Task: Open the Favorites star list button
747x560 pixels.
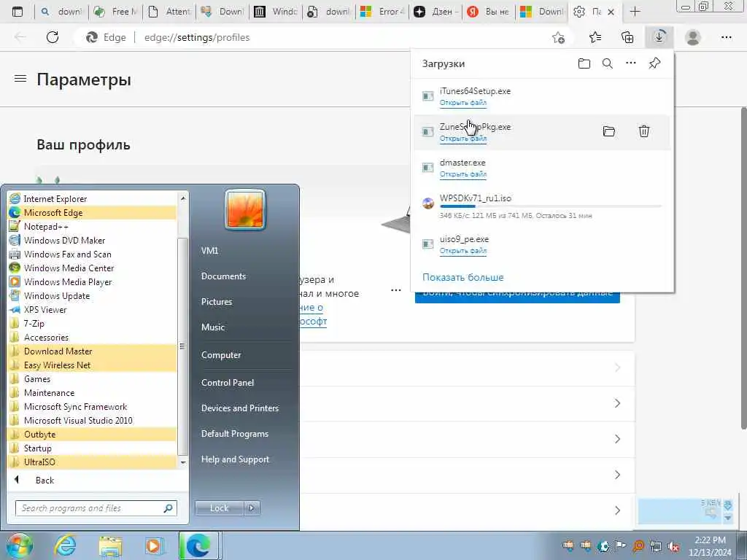Action: click(x=595, y=37)
